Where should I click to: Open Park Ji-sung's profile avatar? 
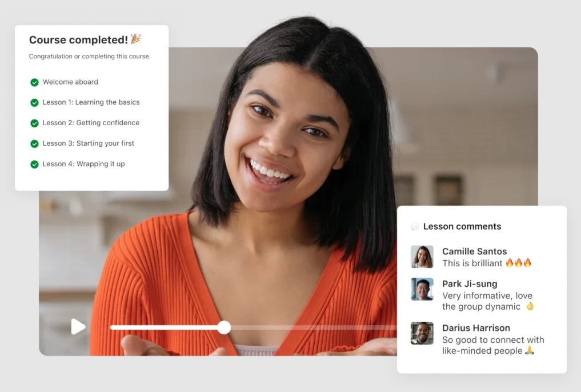click(x=422, y=289)
